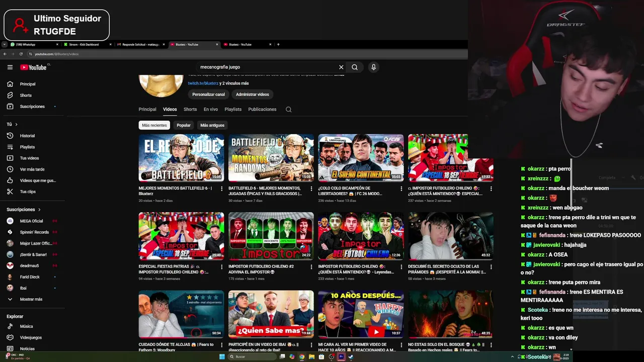Go back with the browser back arrow
Viewport: 644px width, 362px height.
click(5, 54)
